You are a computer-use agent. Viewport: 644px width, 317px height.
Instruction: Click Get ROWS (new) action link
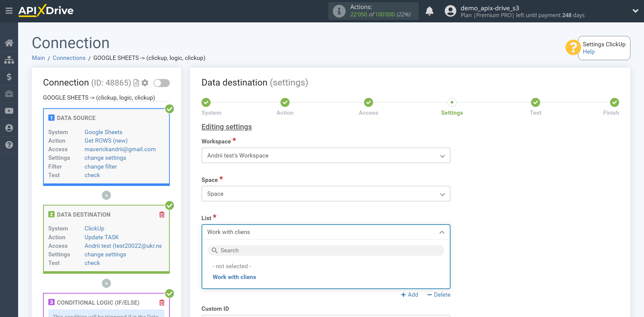click(x=106, y=141)
